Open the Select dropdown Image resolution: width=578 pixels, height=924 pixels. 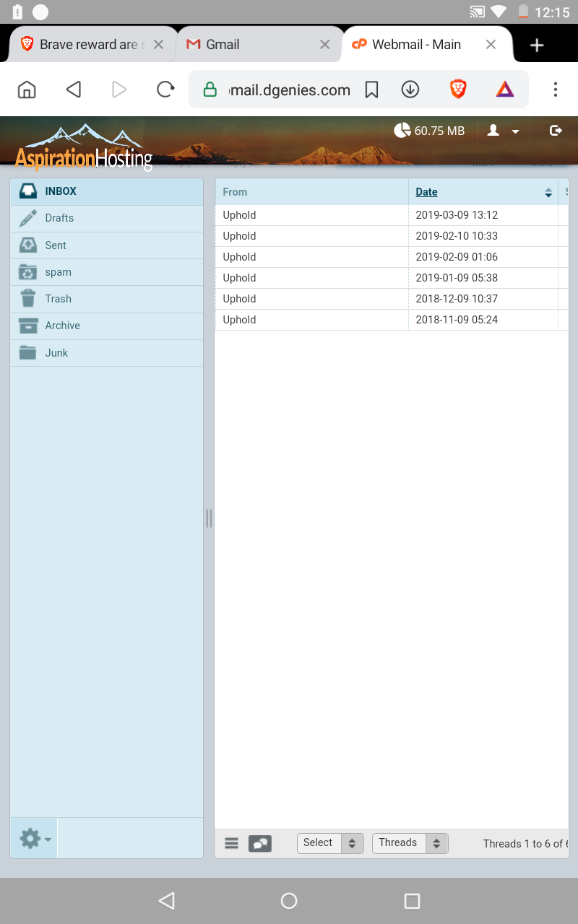pyautogui.click(x=330, y=843)
